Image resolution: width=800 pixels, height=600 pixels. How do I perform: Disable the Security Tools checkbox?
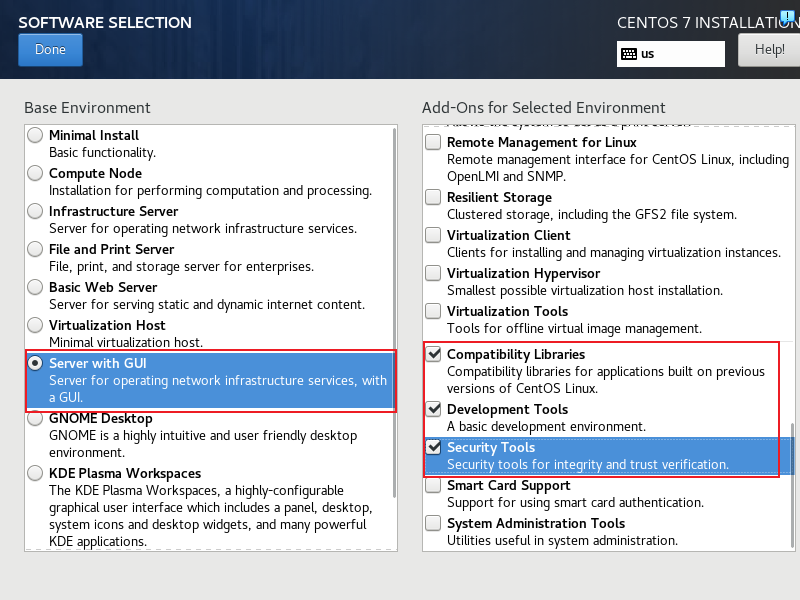pyautogui.click(x=433, y=447)
